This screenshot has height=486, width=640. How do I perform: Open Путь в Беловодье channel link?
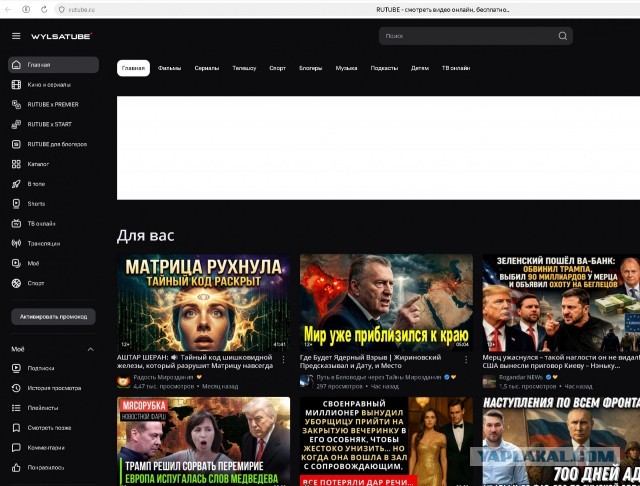(x=379, y=377)
